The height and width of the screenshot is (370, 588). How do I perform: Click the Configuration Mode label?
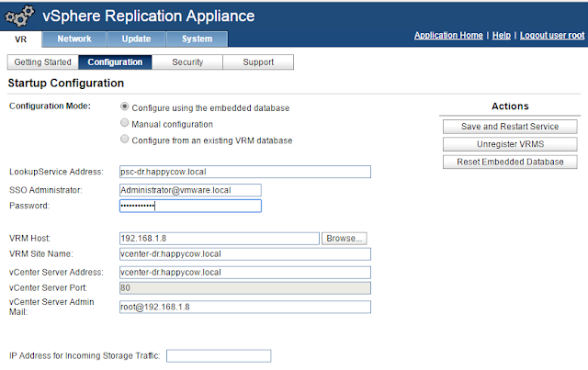coord(50,107)
